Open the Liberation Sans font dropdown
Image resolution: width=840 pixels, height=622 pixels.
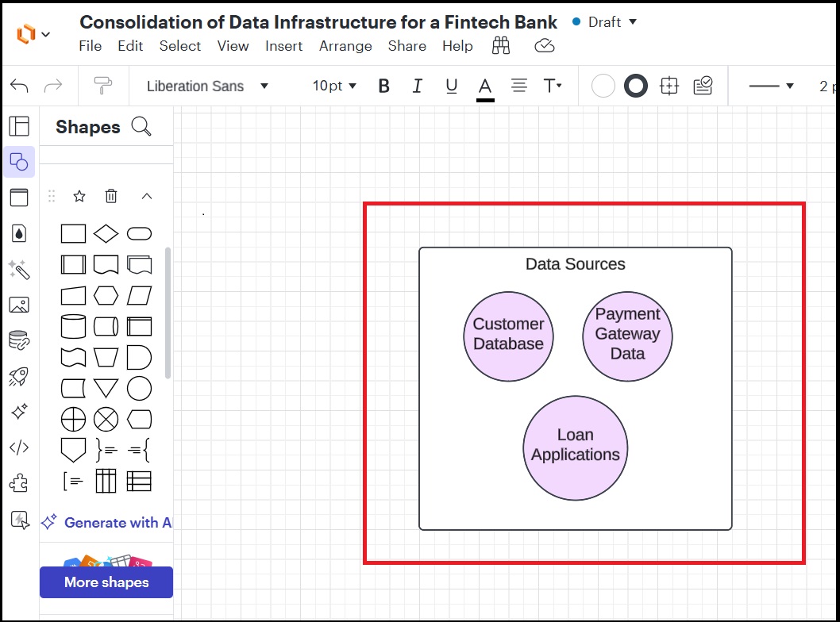208,86
